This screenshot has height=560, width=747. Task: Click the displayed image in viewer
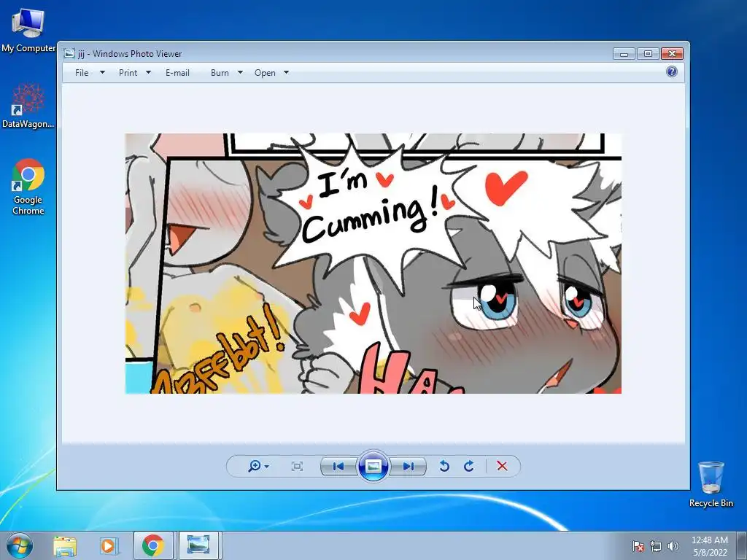click(373, 263)
